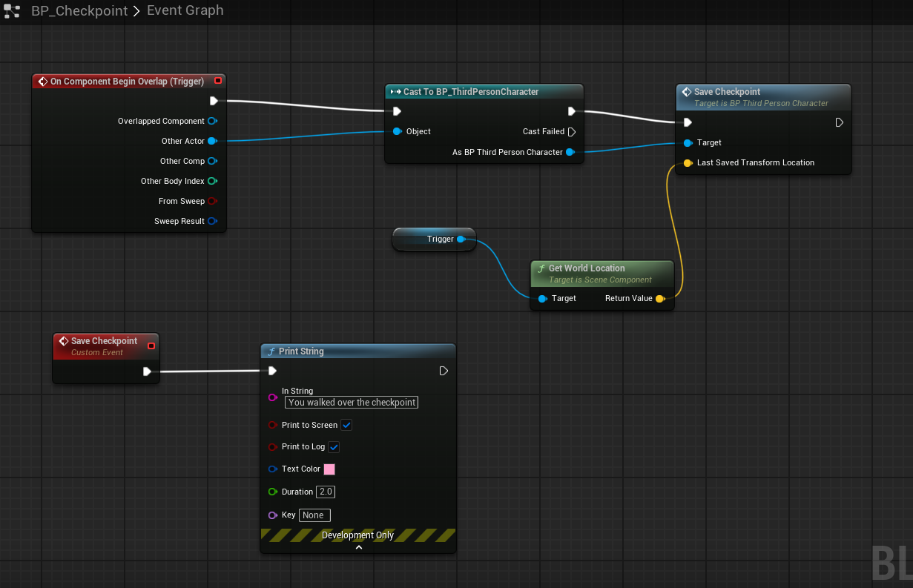913x588 pixels.
Task: Edit the In String text field
Action: pyautogui.click(x=352, y=402)
